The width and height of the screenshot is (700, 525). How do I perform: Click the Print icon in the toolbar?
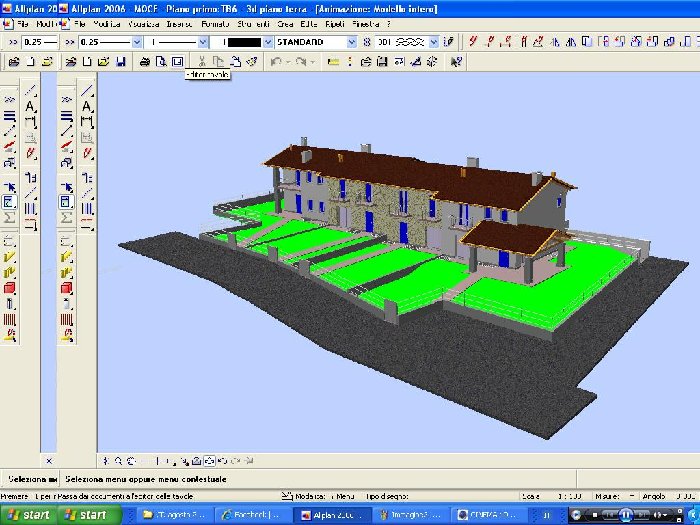click(144, 62)
